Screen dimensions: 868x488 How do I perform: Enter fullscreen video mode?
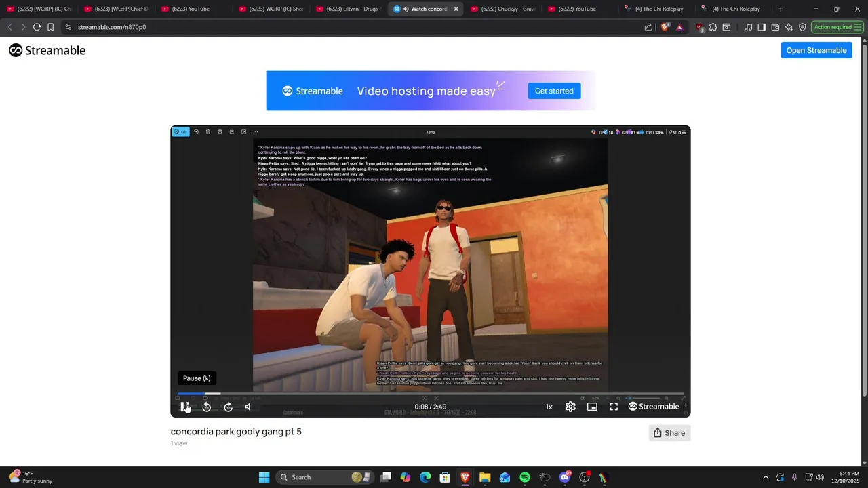[x=614, y=407]
